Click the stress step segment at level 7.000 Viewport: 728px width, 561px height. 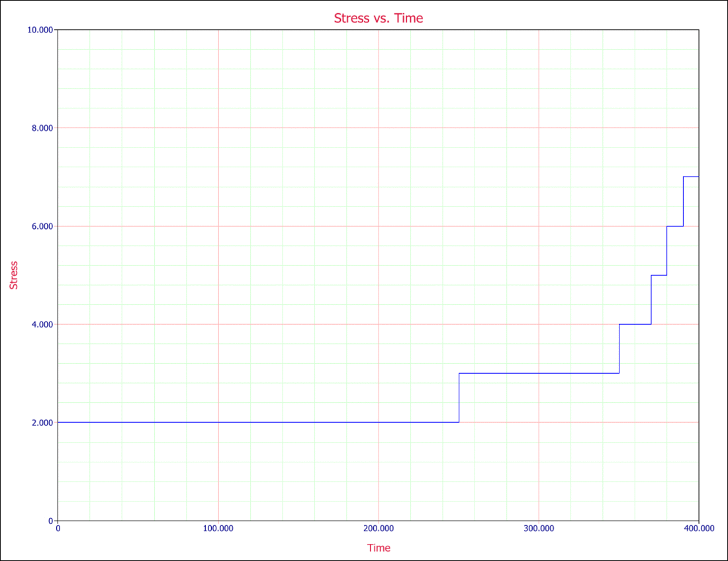[691, 177]
